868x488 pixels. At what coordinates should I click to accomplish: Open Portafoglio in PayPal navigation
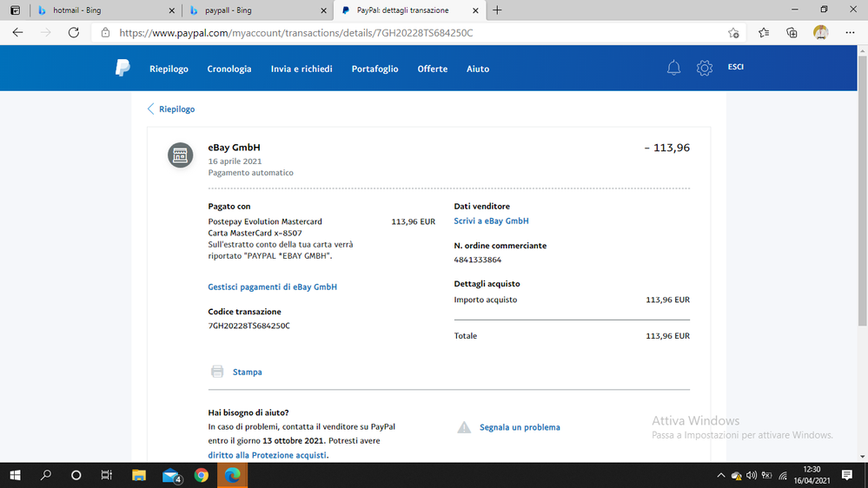click(374, 69)
